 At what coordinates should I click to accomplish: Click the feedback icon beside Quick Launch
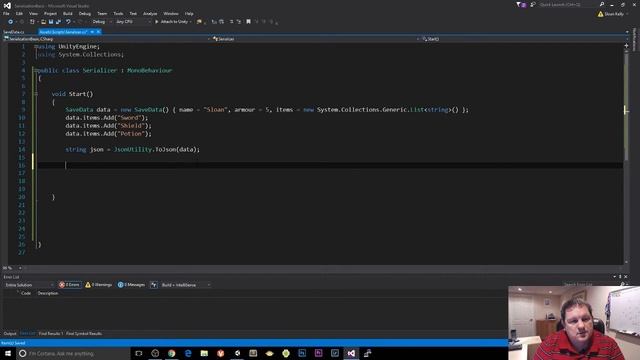[x=533, y=4]
